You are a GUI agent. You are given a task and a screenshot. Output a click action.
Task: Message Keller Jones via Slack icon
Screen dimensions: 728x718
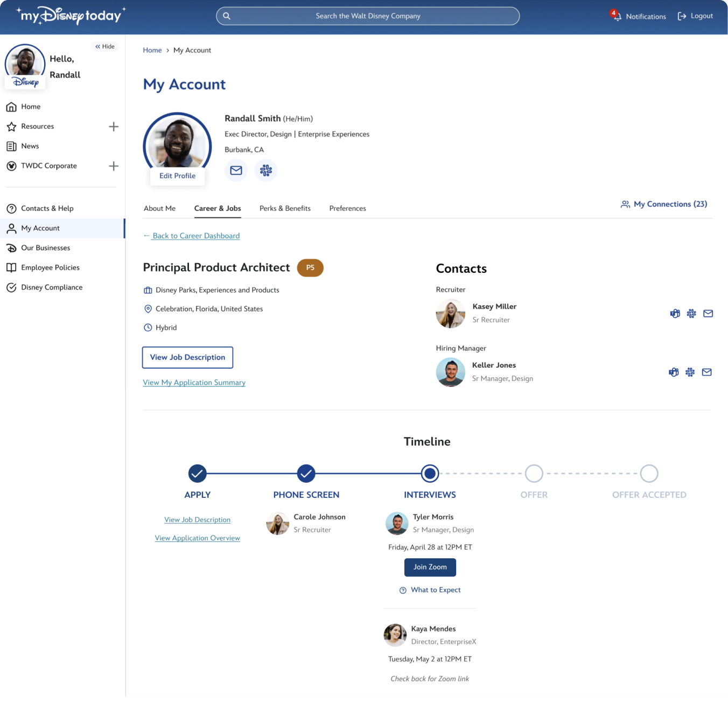pyautogui.click(x=690, y=372)
